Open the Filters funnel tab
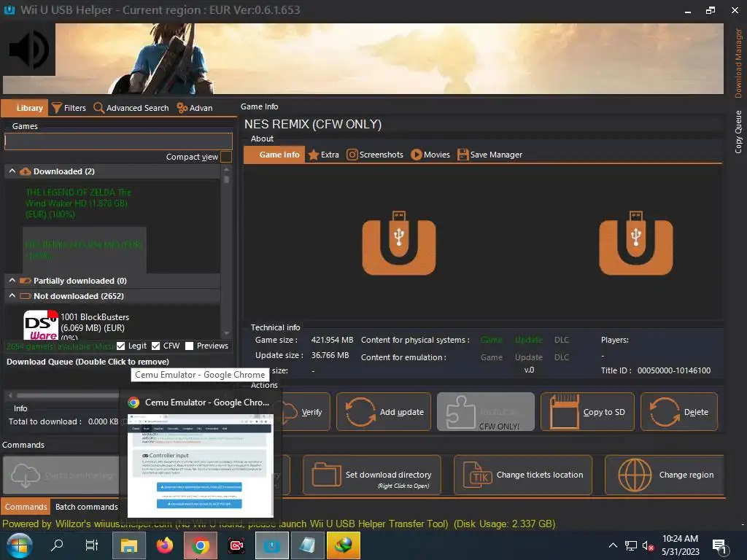The height and width of the screenshot is (560, 747). pyautogui.click(x=69, y=108)
